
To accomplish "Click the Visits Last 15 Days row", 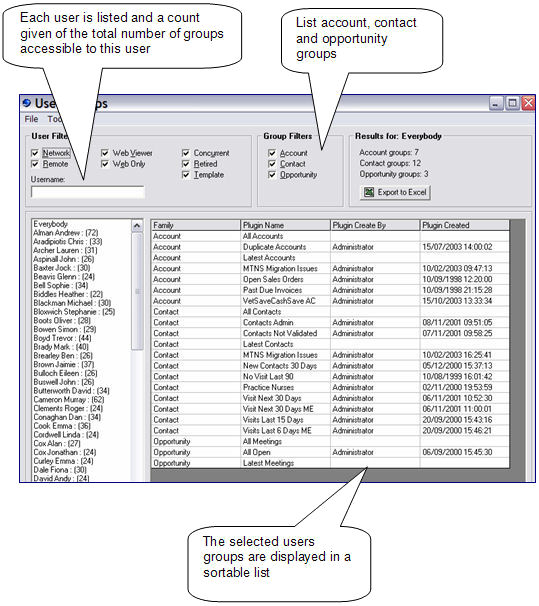I will [330, 420].
